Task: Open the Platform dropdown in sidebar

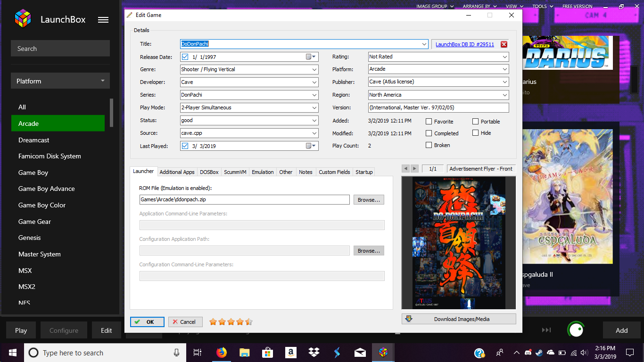Action: pyautogui.click(x=60, y=81)
